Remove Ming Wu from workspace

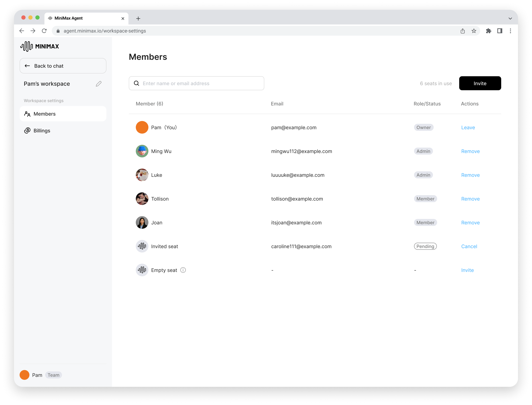click(470, 151)
